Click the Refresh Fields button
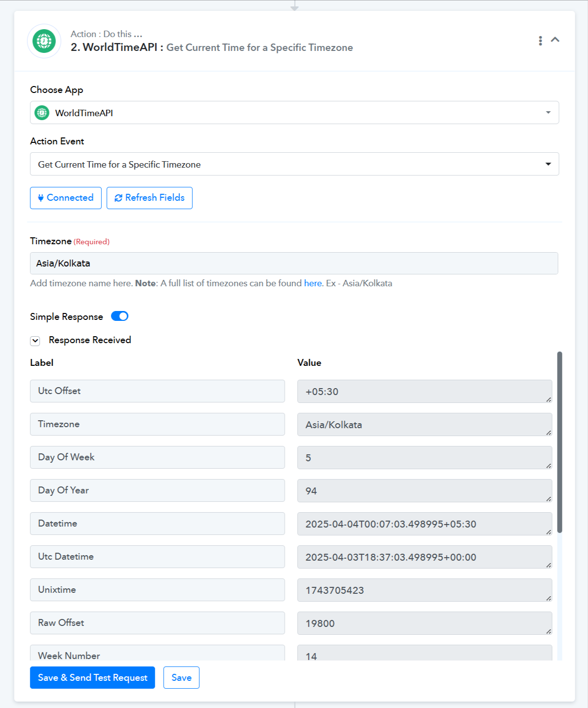 point(149,198)
